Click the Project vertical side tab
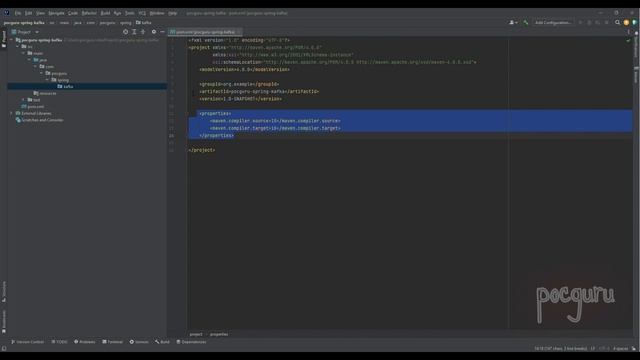Screen dimensions: 640x360 (4, 39)
